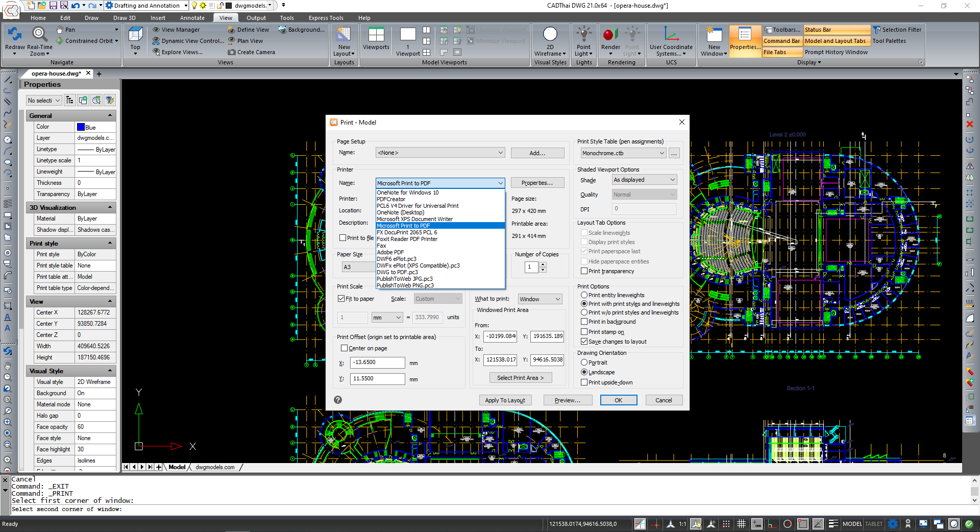
Task: Click the Point Light icon
Action: tap(583, 34)
